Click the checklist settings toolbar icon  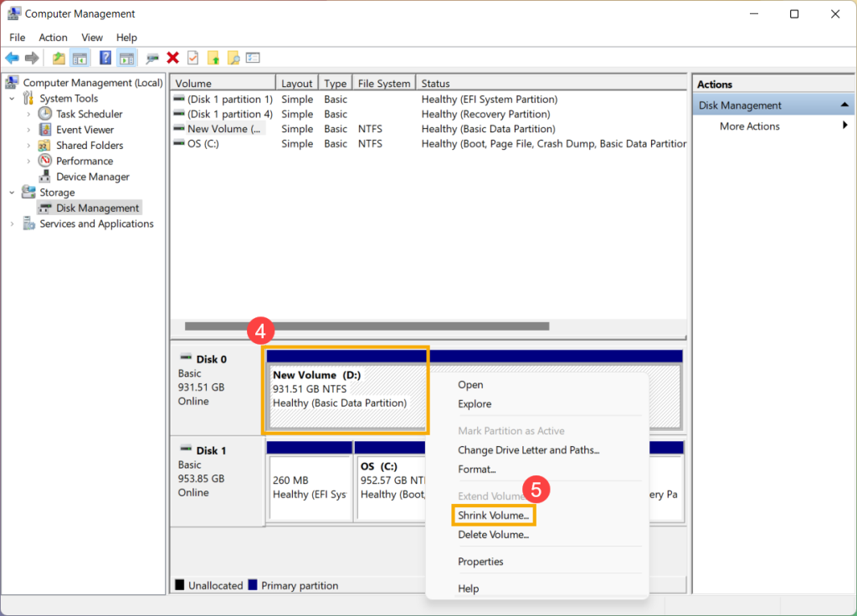click(x=253, y=58)
